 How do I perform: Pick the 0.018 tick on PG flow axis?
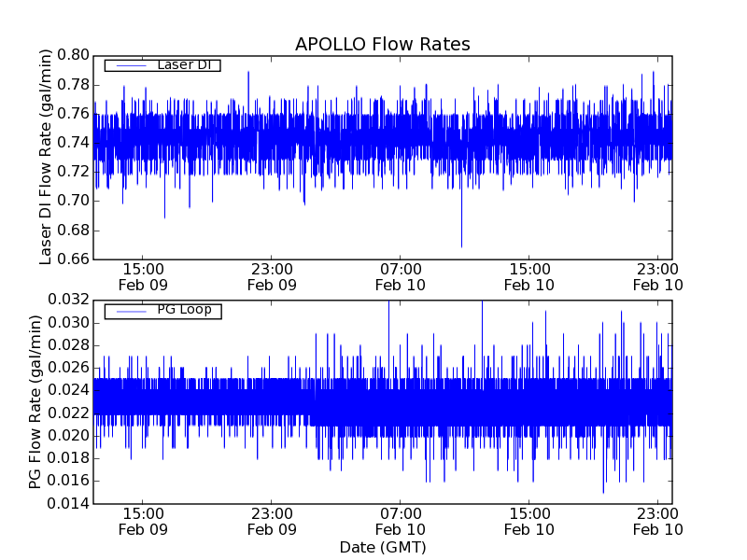point(68,457)
